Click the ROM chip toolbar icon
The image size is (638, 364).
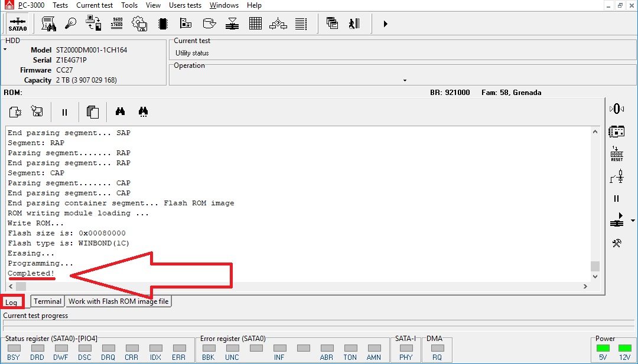coord(163,24)
